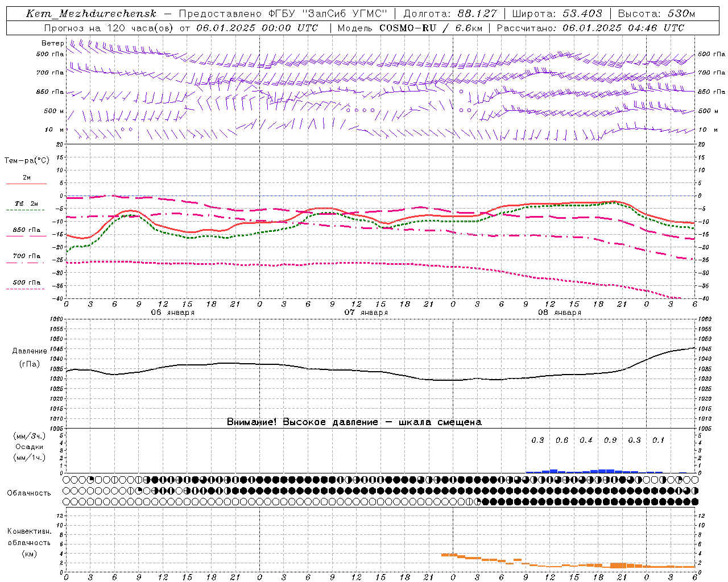The width and height of the screenshot is (728, 582).
Task: Select the latitude value 53.403
Action: pyautogui.click(x=582, y=14)
